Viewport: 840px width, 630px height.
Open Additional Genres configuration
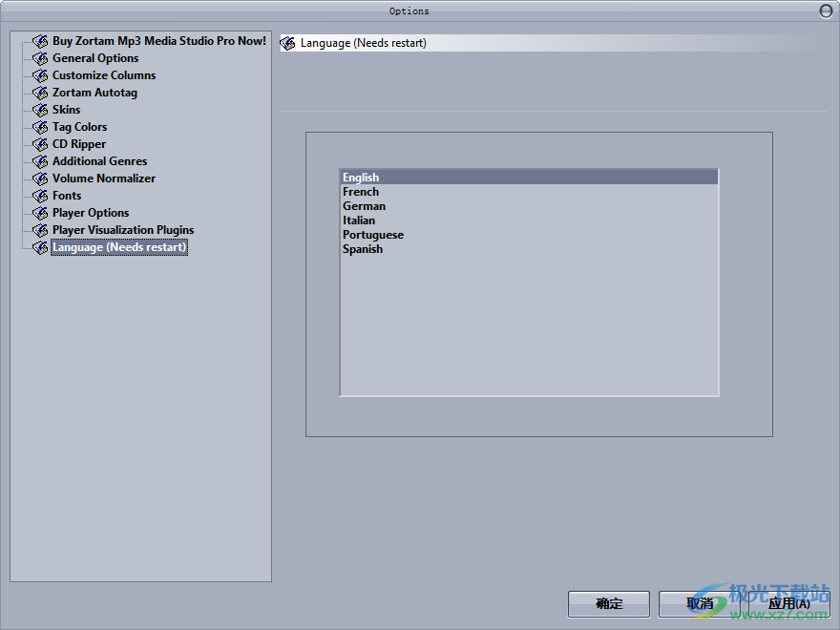[x=97, y=161]
